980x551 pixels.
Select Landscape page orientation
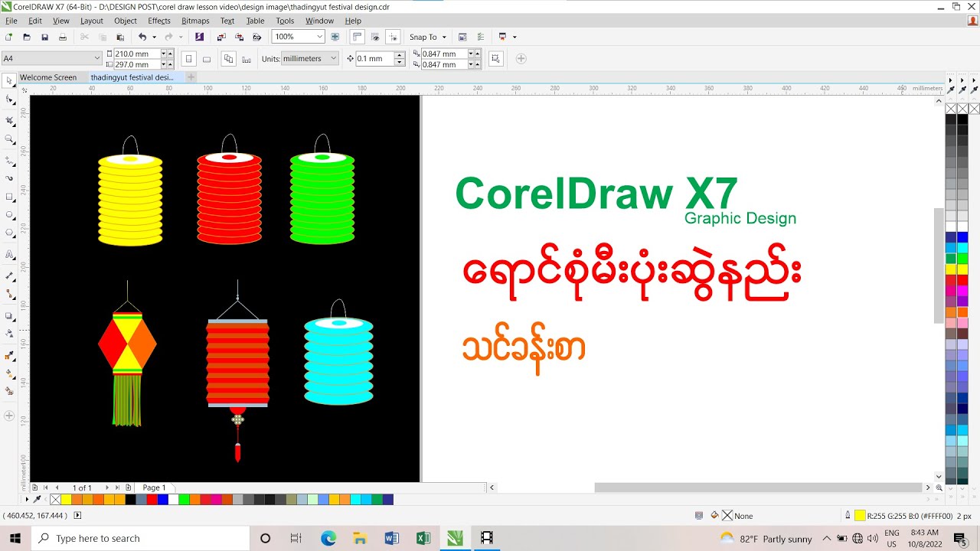click(x=206, y=59)
